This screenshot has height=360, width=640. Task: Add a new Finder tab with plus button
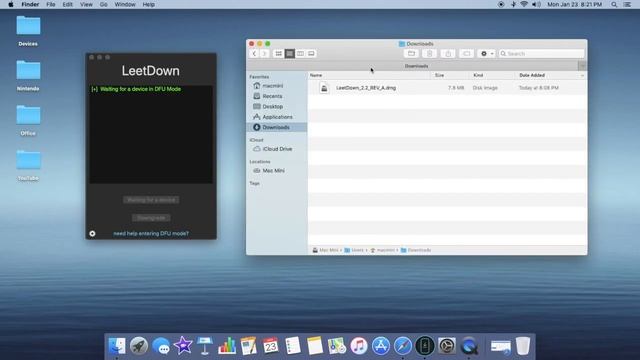coord(582,66)
